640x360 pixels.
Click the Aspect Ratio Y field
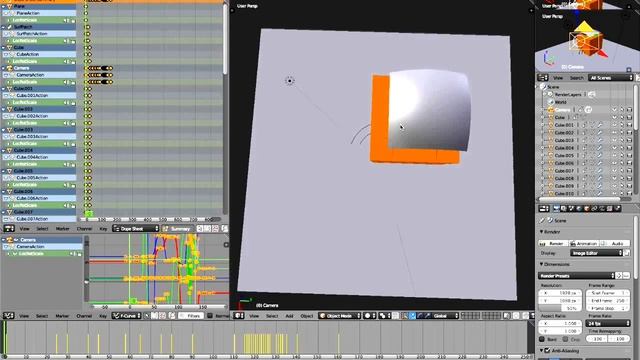[561, 331]
